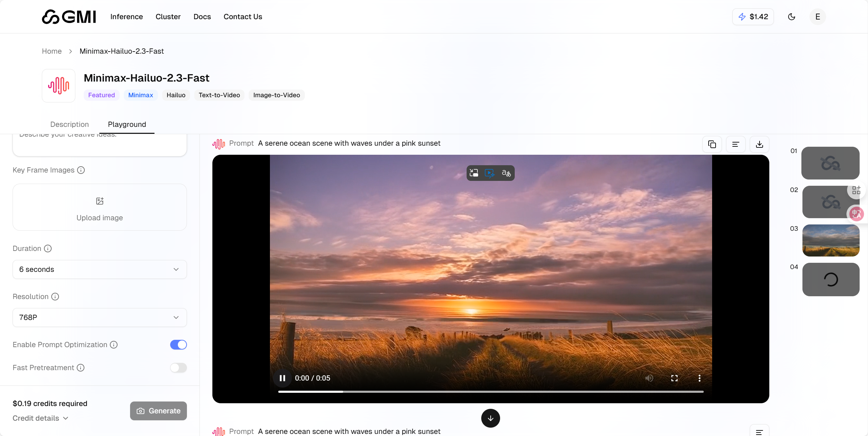Click the translate overlay icon on the video
The width and height of the screenshot is (868, 436).
[x=506, y=173]
